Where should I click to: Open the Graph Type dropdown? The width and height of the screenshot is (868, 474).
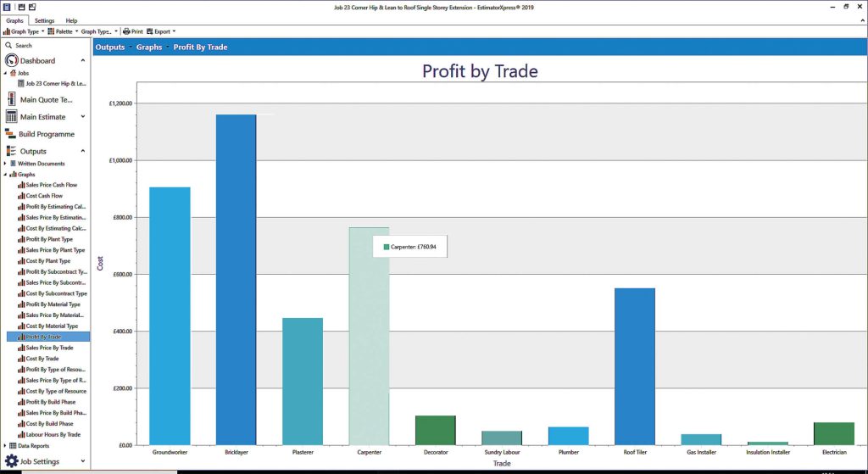24,31
